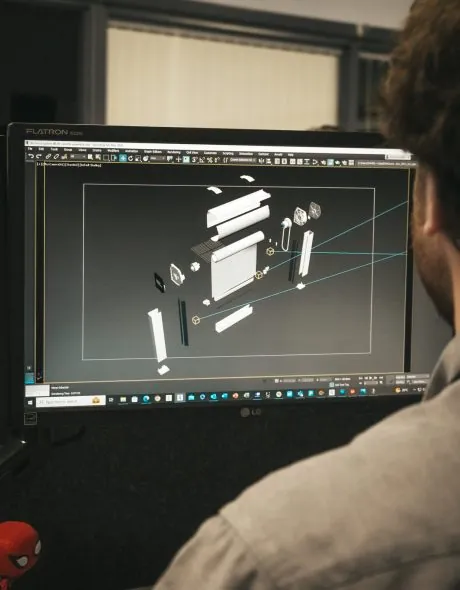This screenshot has height=590, width=460.
Task: Toggle Window/Crossing selection mode
Action: [114, 158]
